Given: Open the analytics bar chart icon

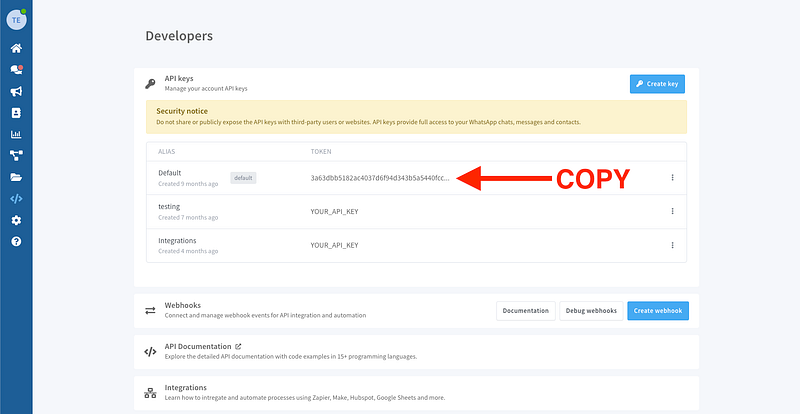Looking at the screenshot, I should tap(16, 134).
